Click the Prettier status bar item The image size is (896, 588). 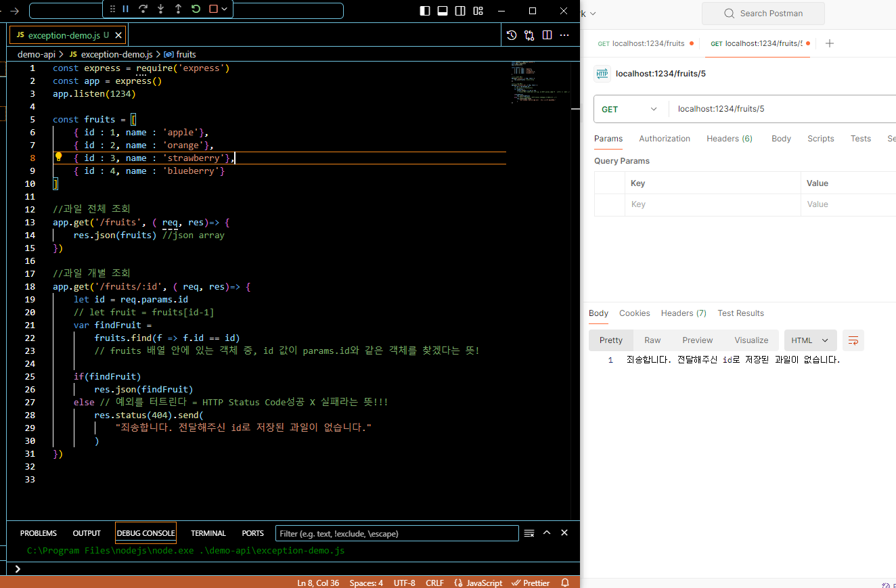coord(531,583)
